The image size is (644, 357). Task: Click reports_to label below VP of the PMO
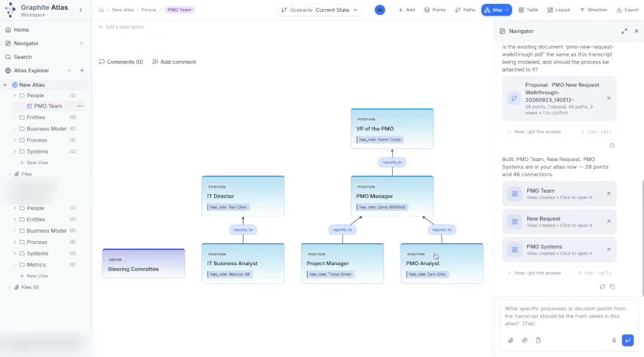point(392,162)
